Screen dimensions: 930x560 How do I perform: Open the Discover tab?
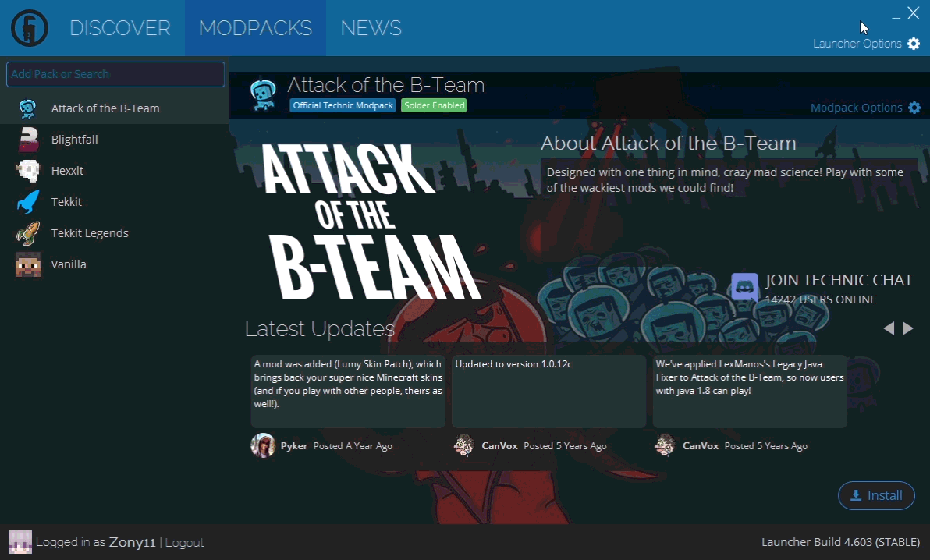120,28
